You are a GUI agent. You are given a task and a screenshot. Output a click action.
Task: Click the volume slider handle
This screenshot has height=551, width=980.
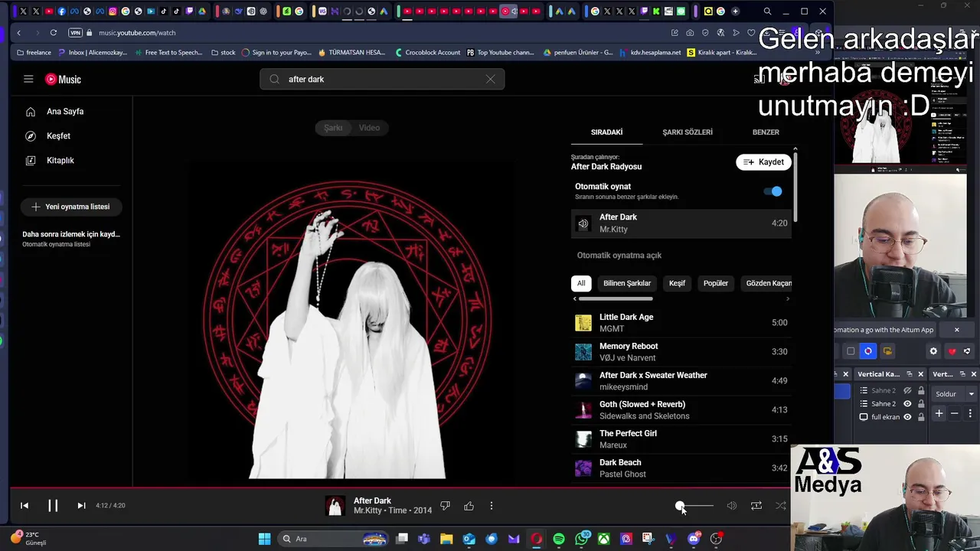click(x=679, y=506)
